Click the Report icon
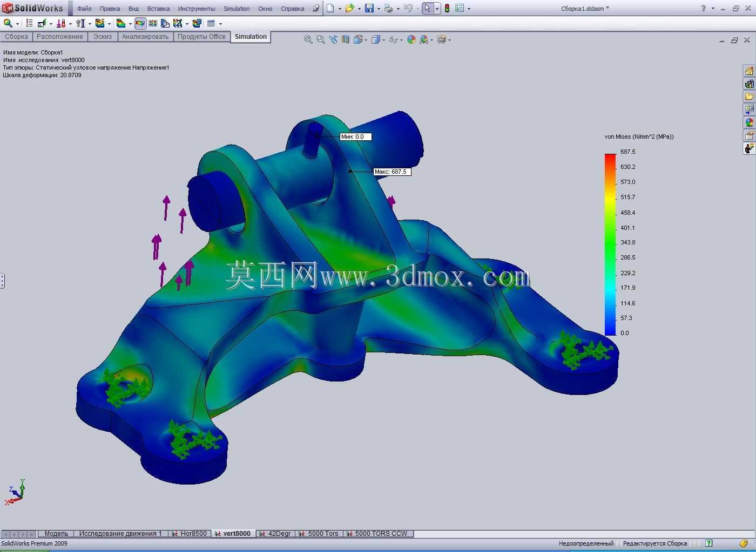Viewport: 756px width, 552px height. coord(197,23)
